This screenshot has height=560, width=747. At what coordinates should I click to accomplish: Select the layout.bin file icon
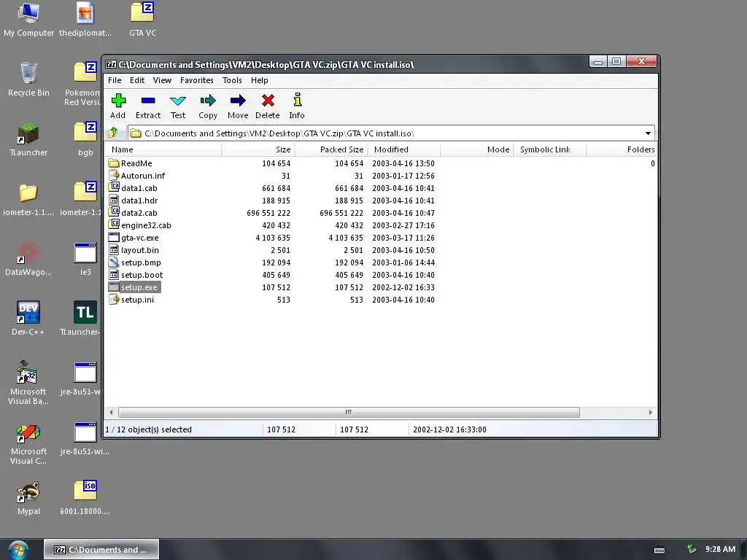113,250
